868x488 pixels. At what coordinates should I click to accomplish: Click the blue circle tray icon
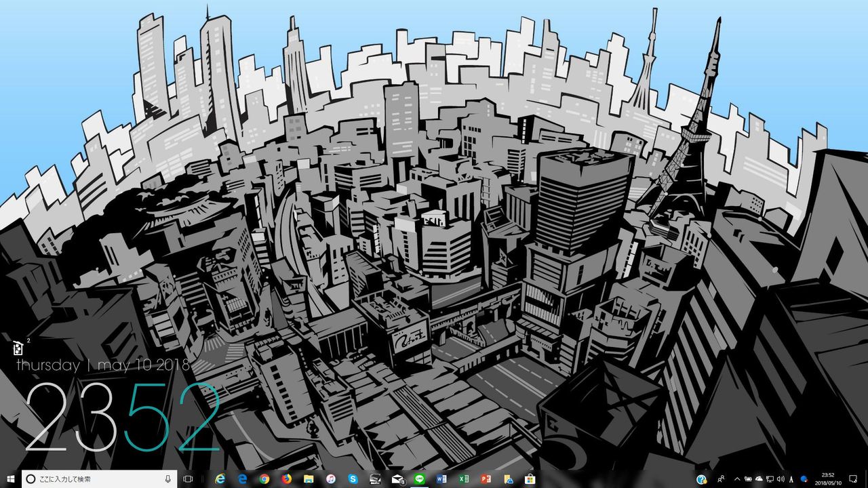coord(804,479)
